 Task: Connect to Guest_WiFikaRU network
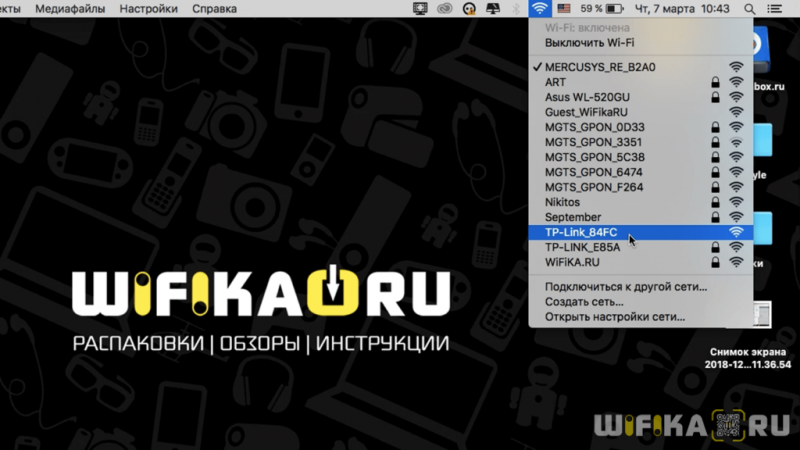pyautogui.click(x=640, y=112)
